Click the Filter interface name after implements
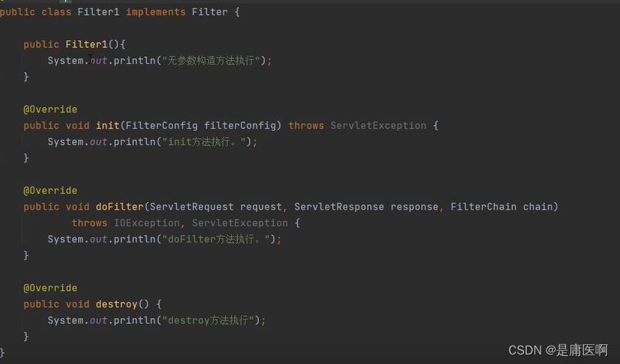Viewport: 620px width, 364px height. [210, 12]
